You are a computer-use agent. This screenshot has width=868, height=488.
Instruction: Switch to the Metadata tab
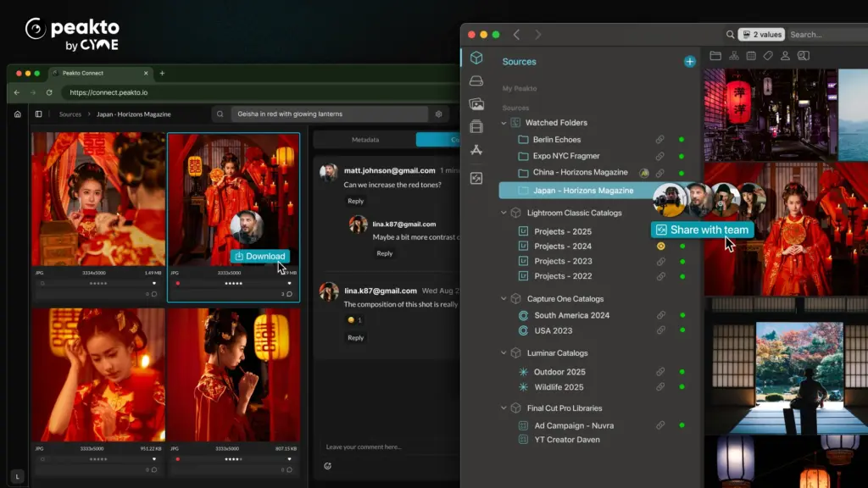(364, 140)
